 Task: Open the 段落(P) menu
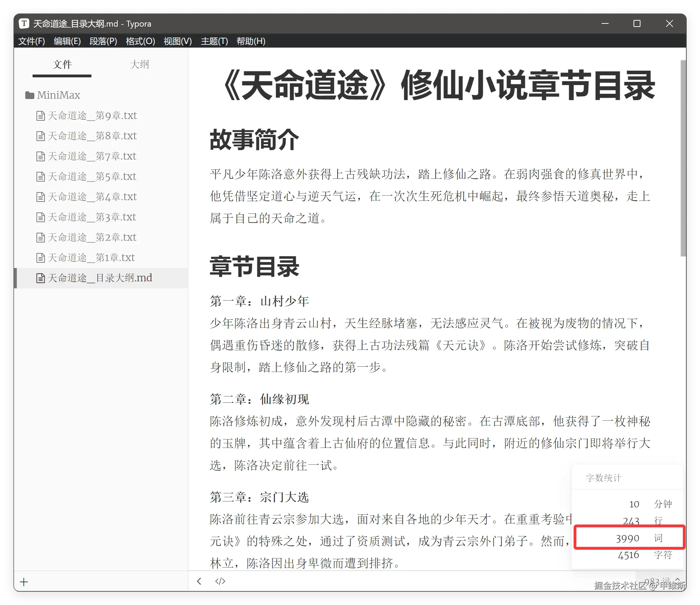(103, 41)
